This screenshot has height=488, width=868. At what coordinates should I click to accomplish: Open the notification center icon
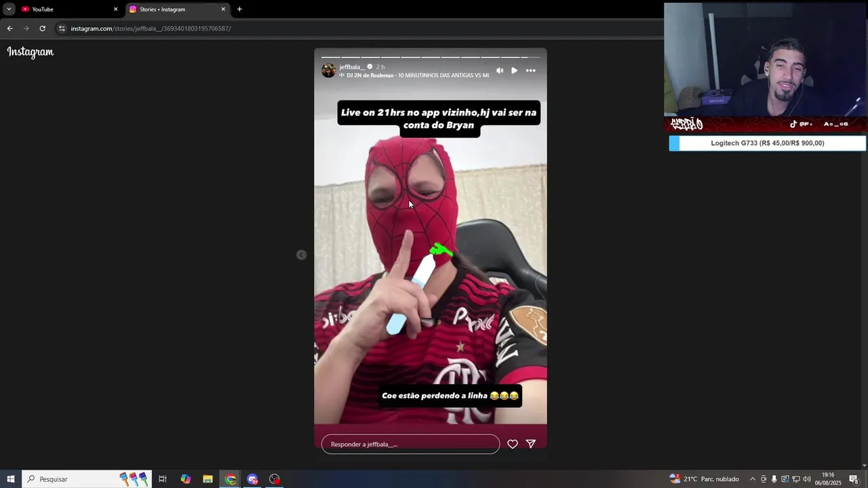[x=854, y=479]
